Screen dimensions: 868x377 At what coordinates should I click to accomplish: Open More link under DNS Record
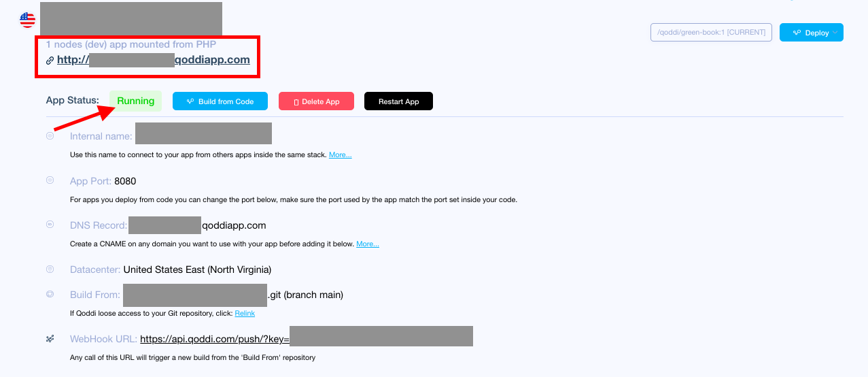[x=368, y=244]
